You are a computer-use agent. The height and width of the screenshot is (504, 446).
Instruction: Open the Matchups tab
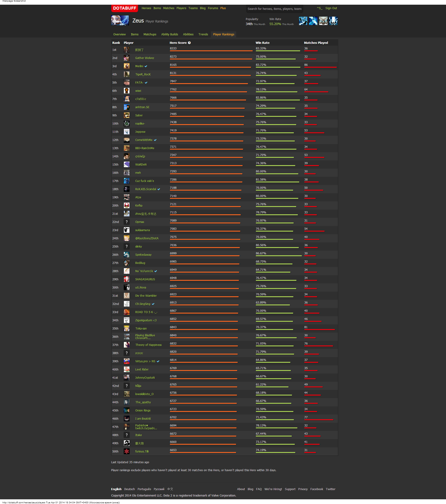150,34
